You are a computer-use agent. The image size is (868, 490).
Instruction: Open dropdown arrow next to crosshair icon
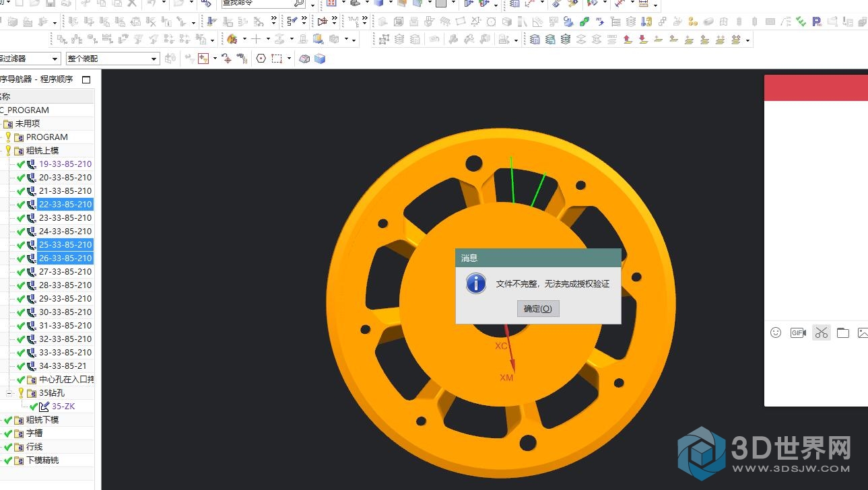(x=267, y=40)
